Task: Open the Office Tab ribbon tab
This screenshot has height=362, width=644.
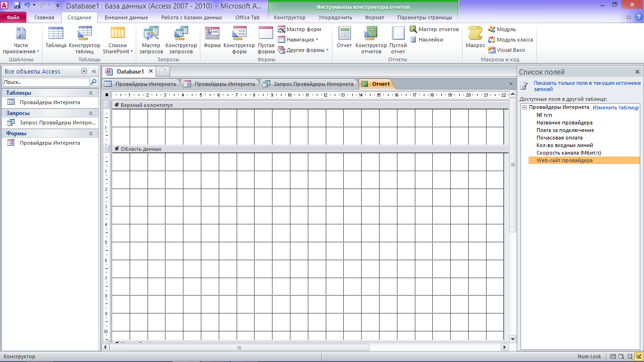Action: point(248,17)
